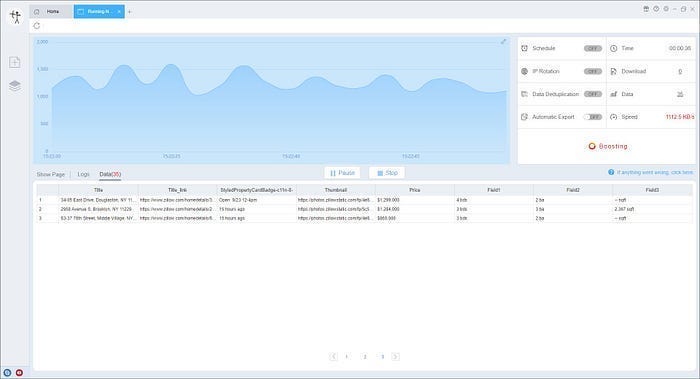The image size is (700, 379).
Task: Click the home icon in the Home tab
Action: coord(37,12)
